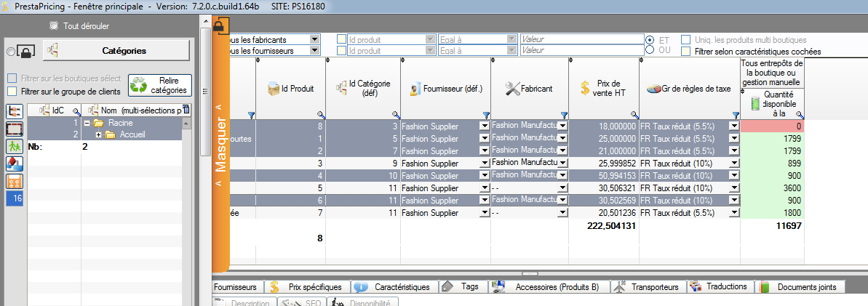This screenshot has width=868, height=306.
Task: Open tax rule dropdown in first product row
Action: 733,126
